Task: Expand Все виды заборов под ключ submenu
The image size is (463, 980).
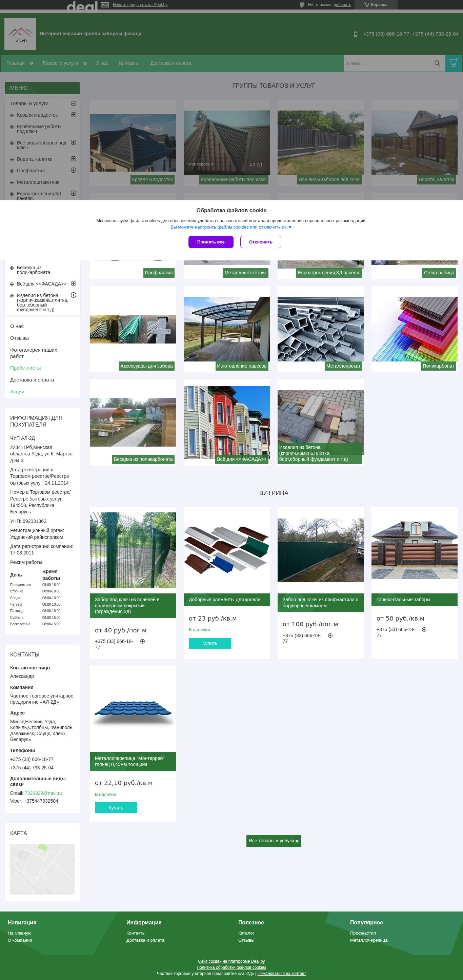Action: pos(73,142)
